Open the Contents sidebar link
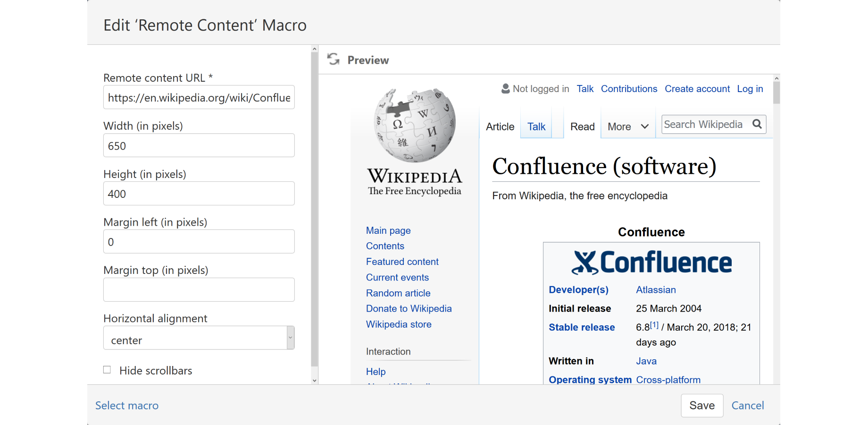This screenshot has width=868, height=425. pyautogui.click(x=385, y=246)
